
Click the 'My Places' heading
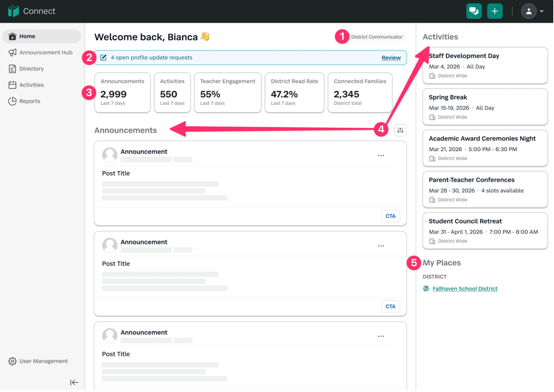(442, 263)
